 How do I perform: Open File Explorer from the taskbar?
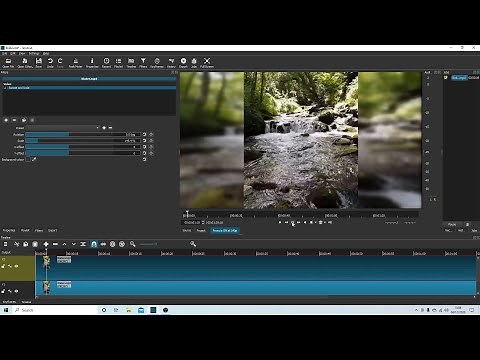(129, 310)
